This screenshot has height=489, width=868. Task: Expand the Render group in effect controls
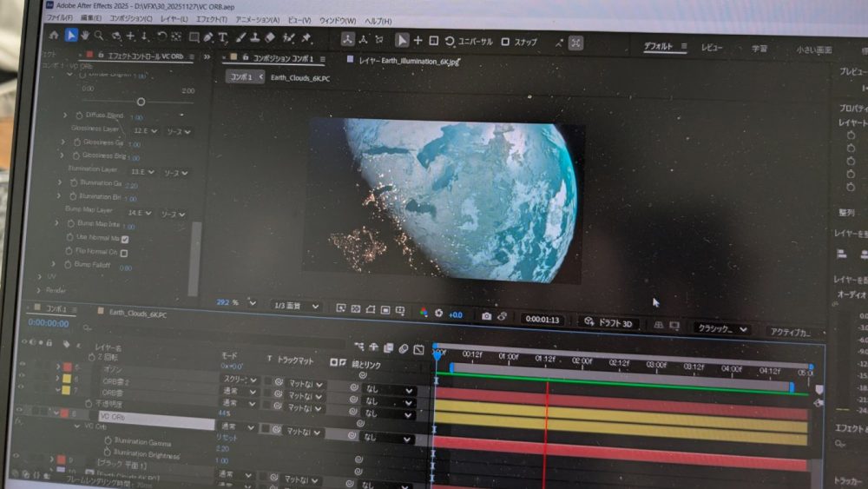click(39, 289)
